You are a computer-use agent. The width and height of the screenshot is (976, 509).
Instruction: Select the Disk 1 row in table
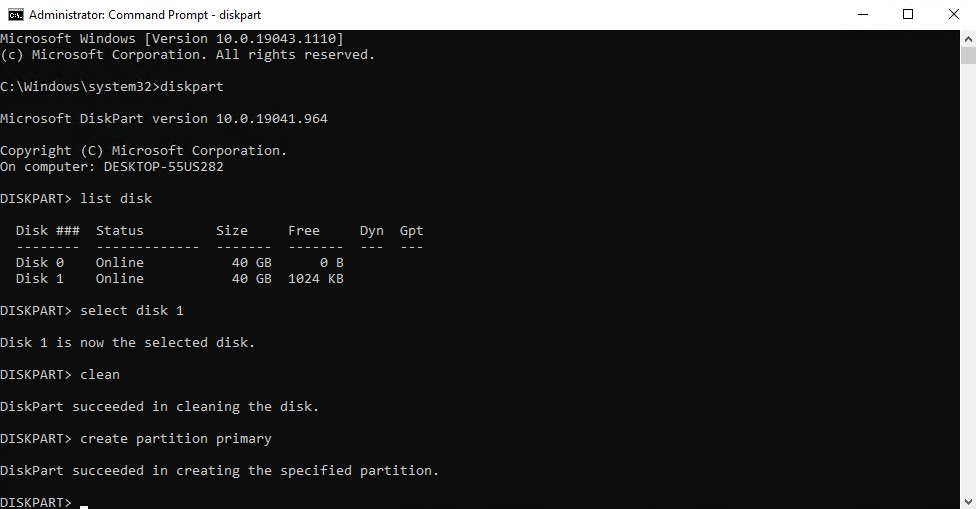pyautogui.click(x=179, y=279)
